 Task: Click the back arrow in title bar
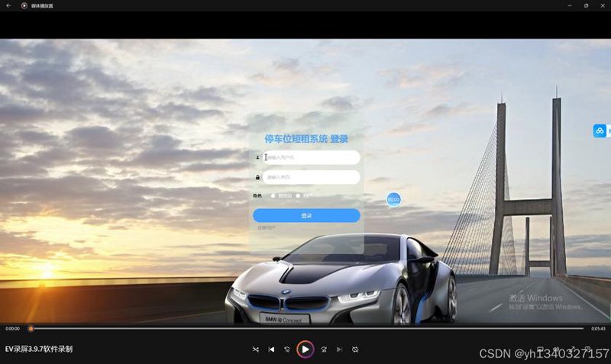(8, 6)
